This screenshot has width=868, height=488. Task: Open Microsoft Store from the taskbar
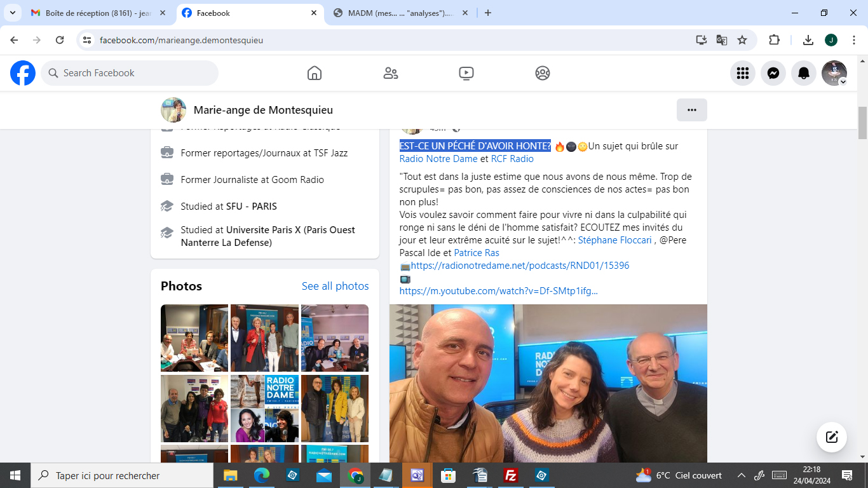(x=448, y=475)
